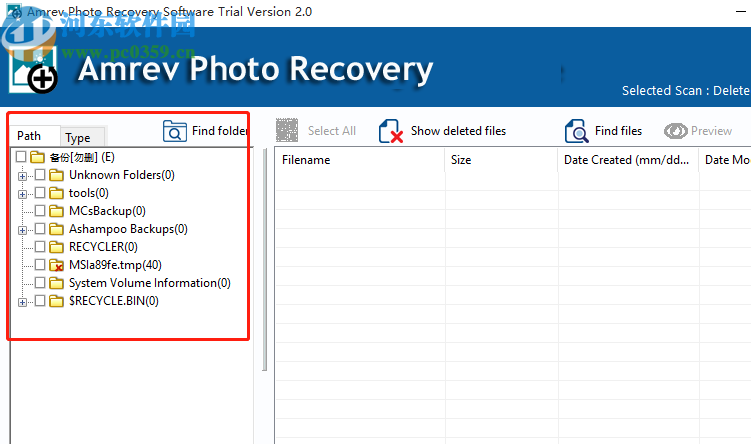Expand the $RECYCLE.BIN tree node

pyautogui.click(x=22, y=302)
